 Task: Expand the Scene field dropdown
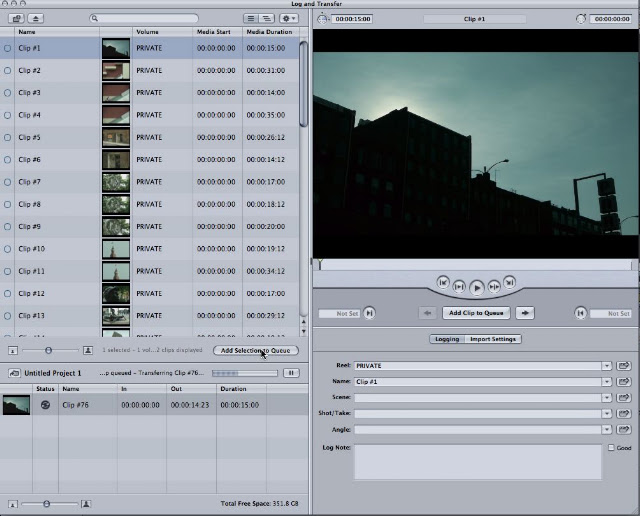[x=607, y=398]
